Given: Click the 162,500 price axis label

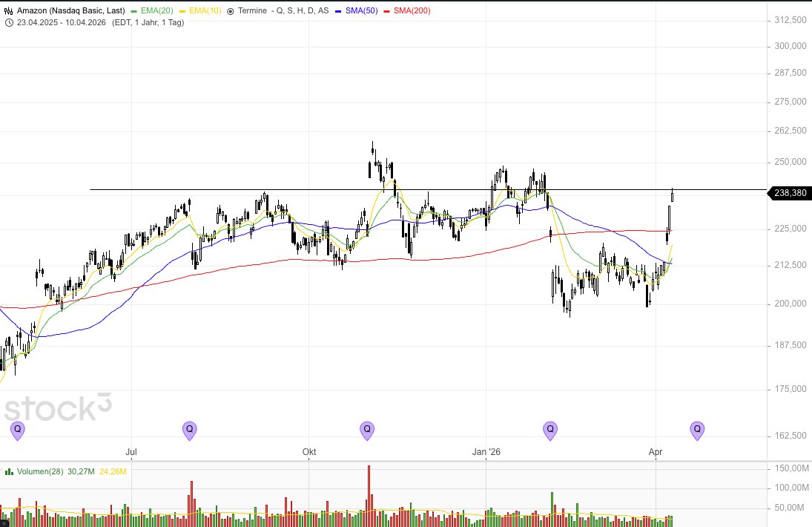Looking at the screenshot, I should coord(790,436).
